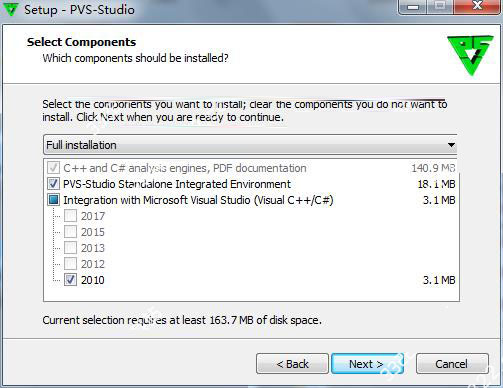Click the green PVS-Studio logo in the header
This screenshot has height=388, width=503.
point(470,55)
